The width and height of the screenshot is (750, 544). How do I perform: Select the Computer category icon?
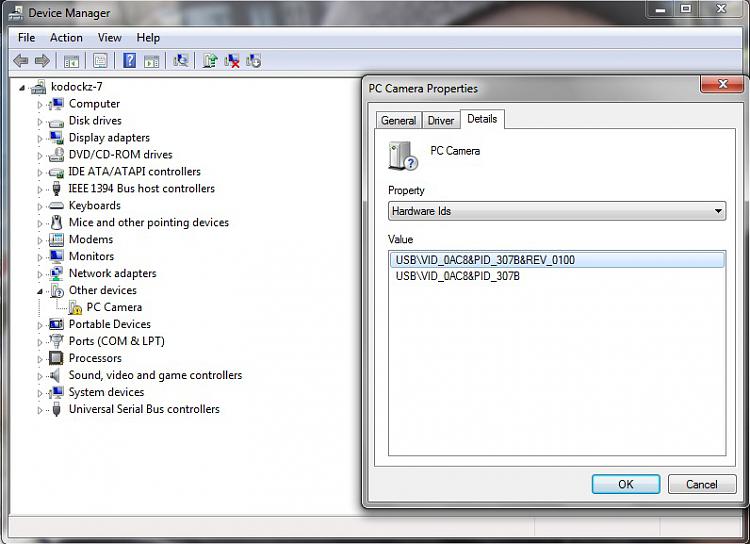click(56, 104)
